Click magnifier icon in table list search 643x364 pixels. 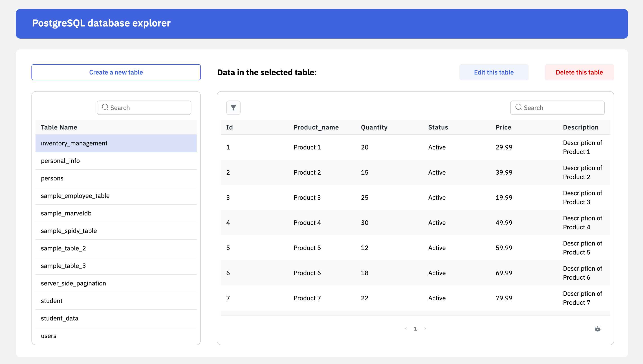click(x=105, y=107)
